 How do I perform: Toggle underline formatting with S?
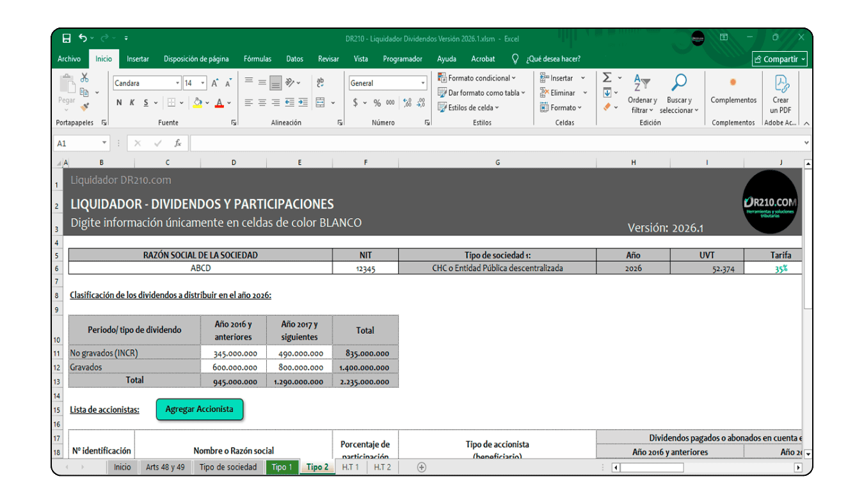click(145, 102)
